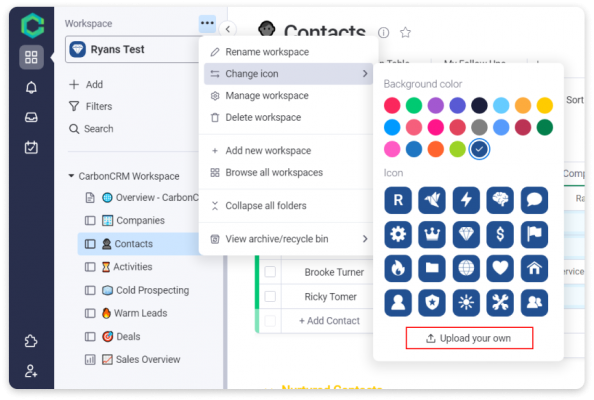Click the board info icon beside Contacts title
The height and width of the screenshot is (400, 594).
click(383, 33)
